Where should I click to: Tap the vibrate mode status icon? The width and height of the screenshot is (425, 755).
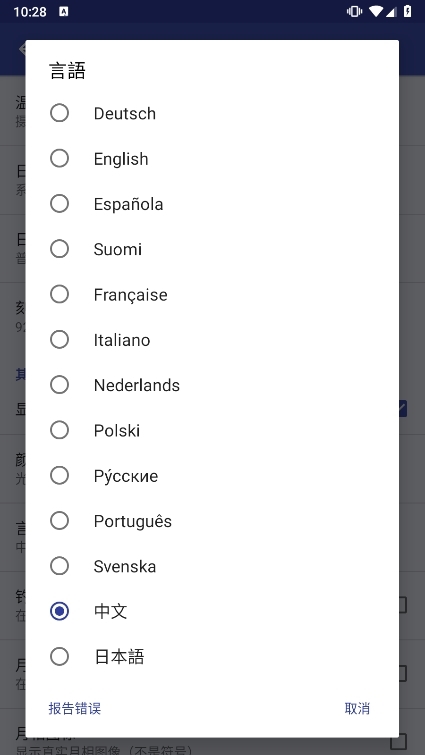(354, 11)
